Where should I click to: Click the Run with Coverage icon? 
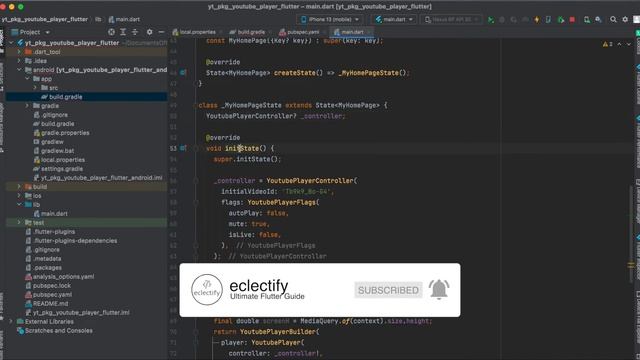click(513, 20)
